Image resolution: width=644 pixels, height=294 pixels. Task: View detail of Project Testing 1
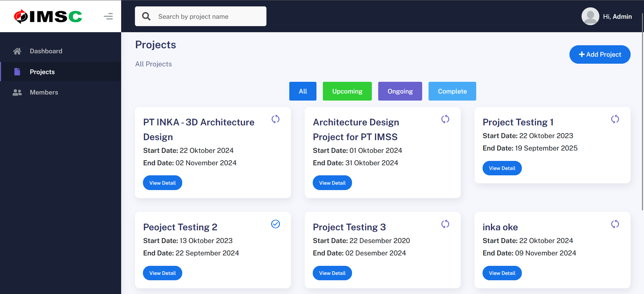(502, 168)
